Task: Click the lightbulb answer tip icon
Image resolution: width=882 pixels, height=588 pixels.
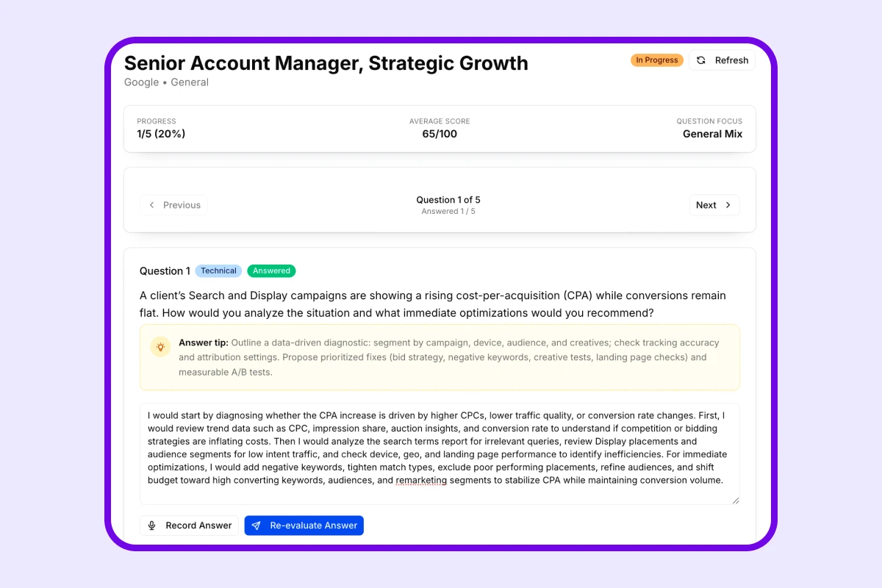Action: tap(160, 347)
